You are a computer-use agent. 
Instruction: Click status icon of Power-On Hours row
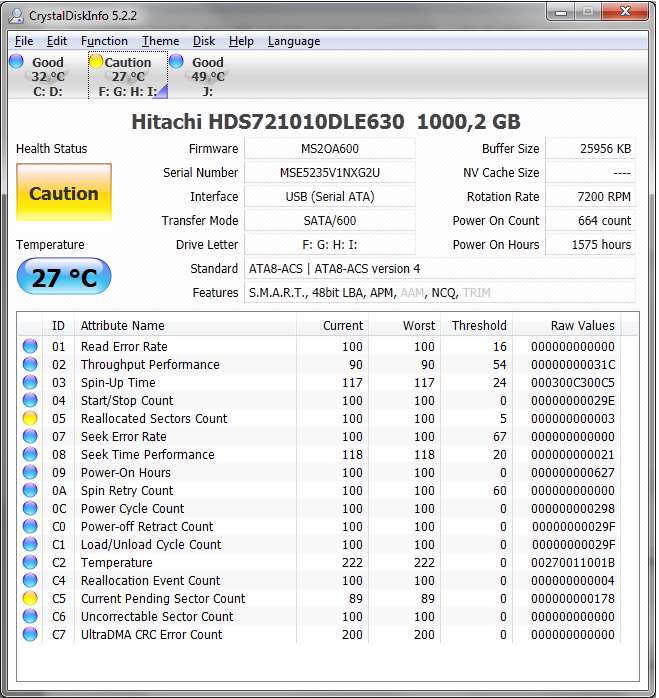pos(30,472)
